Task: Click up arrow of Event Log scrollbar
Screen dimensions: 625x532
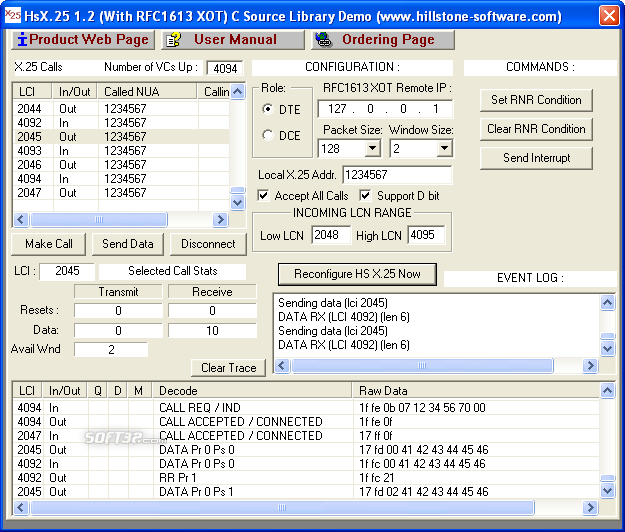Action: point(607,302)
